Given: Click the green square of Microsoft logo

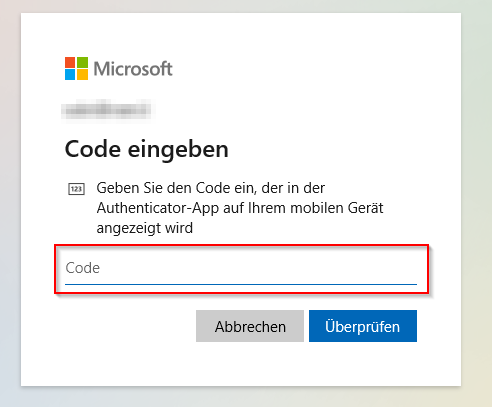Looking at the screenshot, I should tap(83, 62).
